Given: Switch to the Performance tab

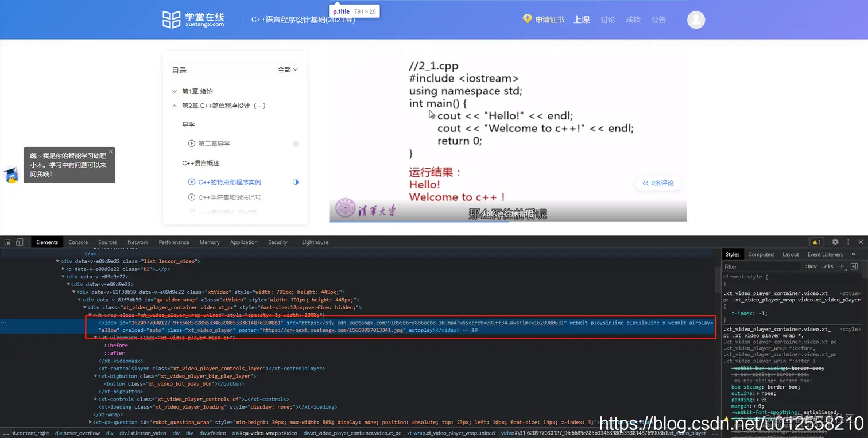Looking at the screenshot, I should (174, 242).
